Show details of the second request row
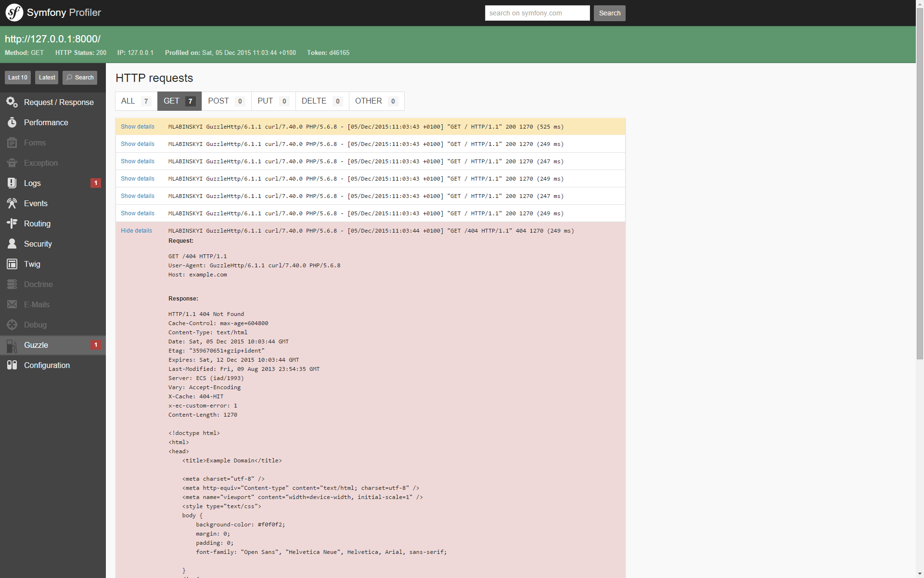 click(138, 144)
